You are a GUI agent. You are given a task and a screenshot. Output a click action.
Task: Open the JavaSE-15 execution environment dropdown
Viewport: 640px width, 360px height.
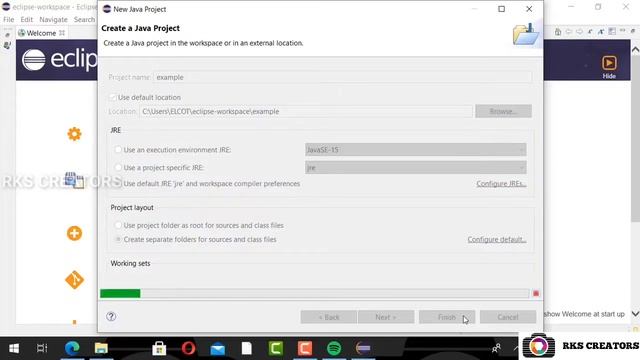pos(416,150)
